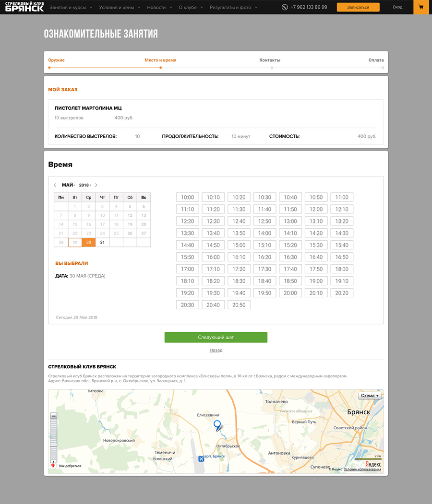This screenshot has height=504, width=432.
Task: Choose the 12:20 time slot
Action: 188,221
